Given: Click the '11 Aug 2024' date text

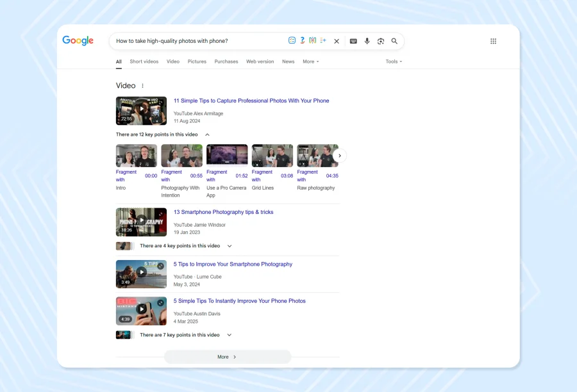Looking at the screenshot, I should click(x=187, y=121).
